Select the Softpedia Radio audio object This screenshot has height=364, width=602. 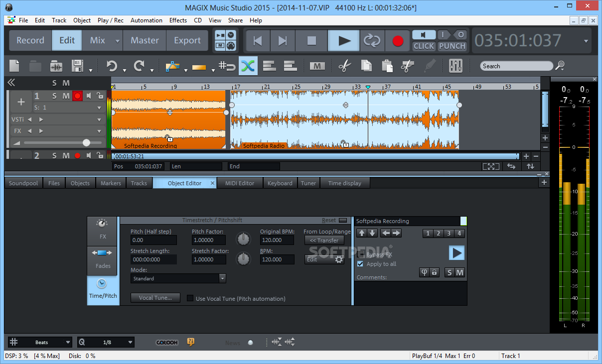pyautogui.click(x=345, y=120)
